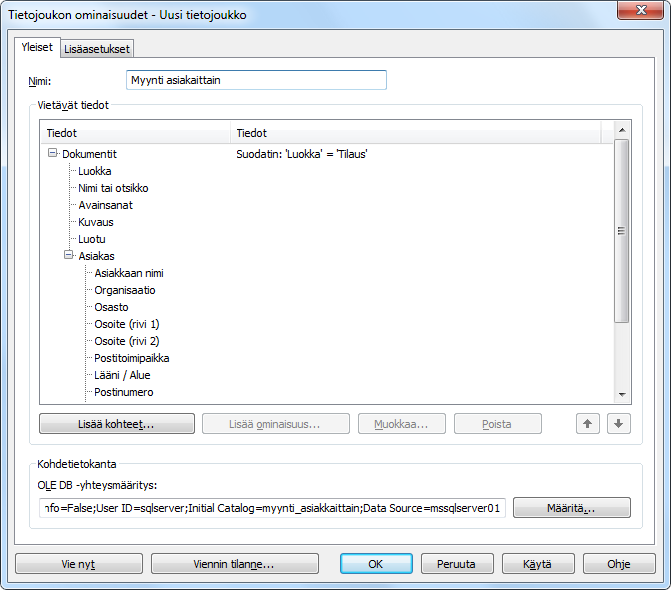Focus the Nimi text field

pyautogui.click(x=256, y=80)
